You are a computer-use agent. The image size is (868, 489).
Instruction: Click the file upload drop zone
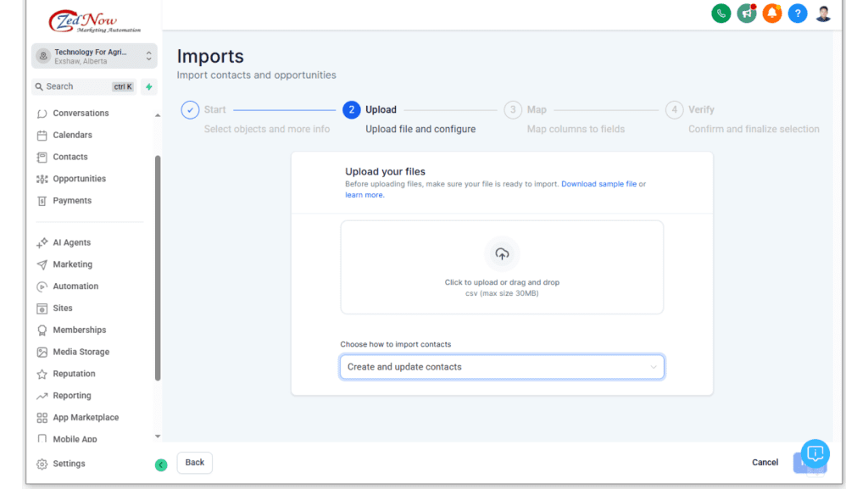[502, 267]
